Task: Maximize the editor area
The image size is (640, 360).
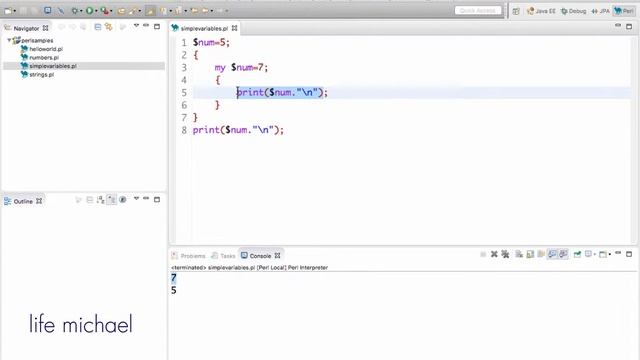Action: tap(629, 27)
